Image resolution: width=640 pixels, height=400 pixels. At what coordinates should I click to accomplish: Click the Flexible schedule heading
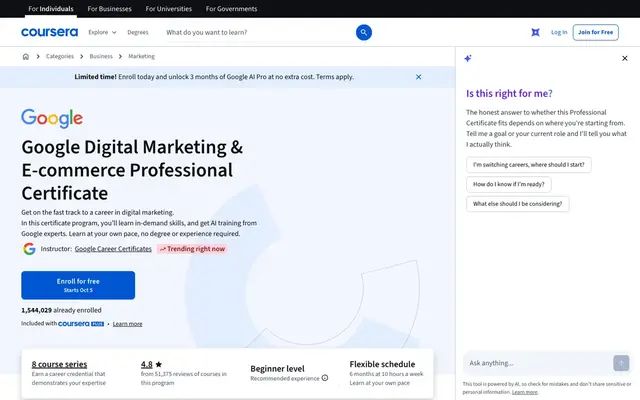[382, 364]
